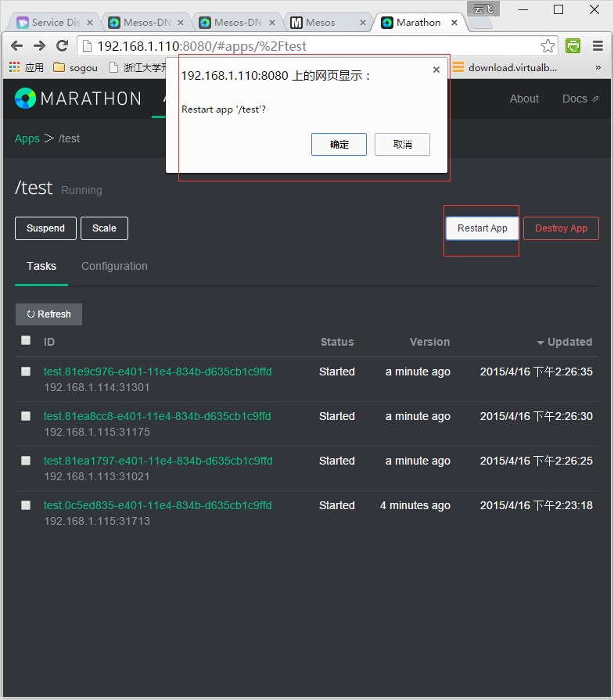
Task: Open task test.0c5ed835-e401 link
Action: pyautogui.click(x=158, y=505)
